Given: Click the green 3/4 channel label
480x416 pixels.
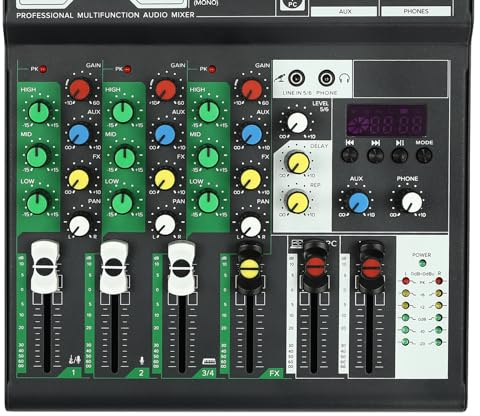Looking at the screenshot, I should (207, 373).
